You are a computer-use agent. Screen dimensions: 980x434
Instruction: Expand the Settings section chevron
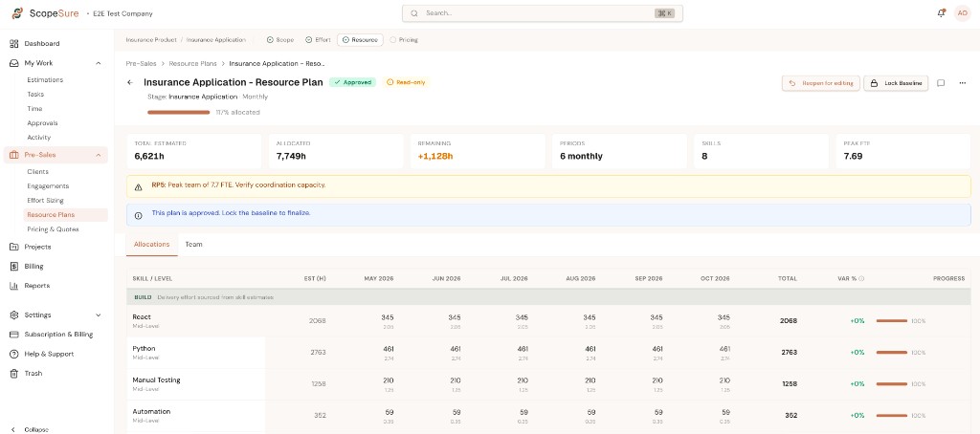coord(99,315)
